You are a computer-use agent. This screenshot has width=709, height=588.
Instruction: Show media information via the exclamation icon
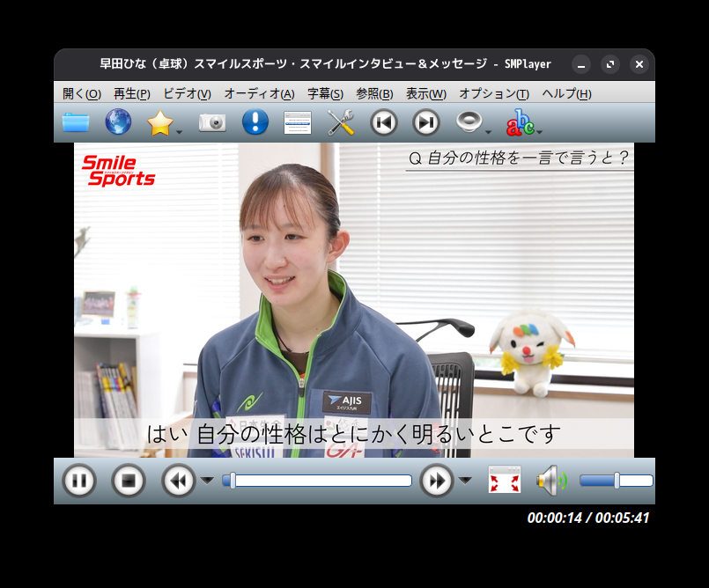click(x=255, y=122)
